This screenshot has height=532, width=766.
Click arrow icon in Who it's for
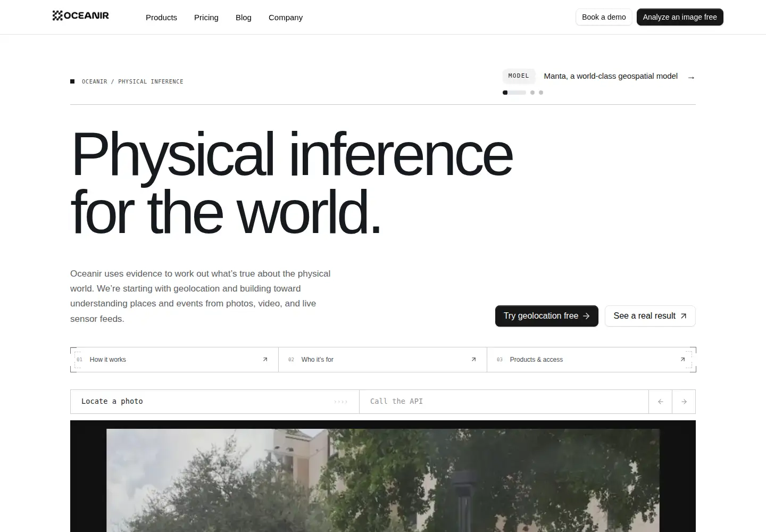point(473,360)
